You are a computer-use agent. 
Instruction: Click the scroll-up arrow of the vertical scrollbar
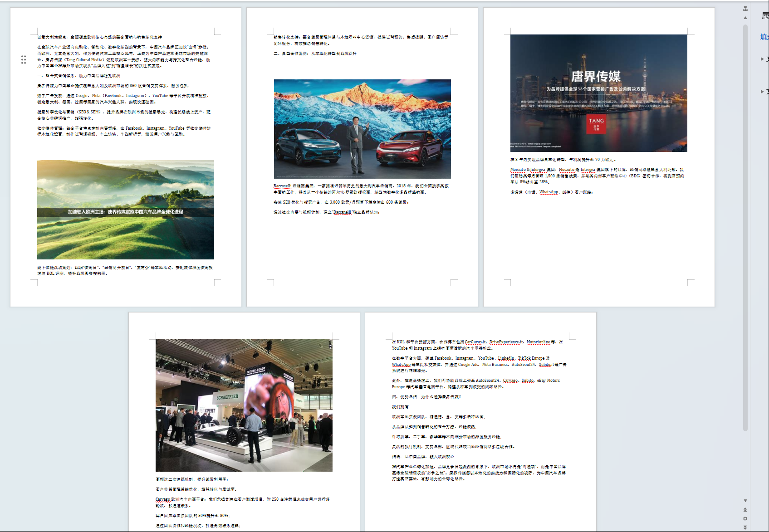point(745,18)
